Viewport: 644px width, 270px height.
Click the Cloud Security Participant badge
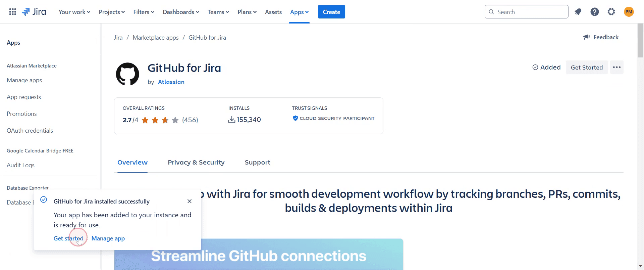point(333,118)
